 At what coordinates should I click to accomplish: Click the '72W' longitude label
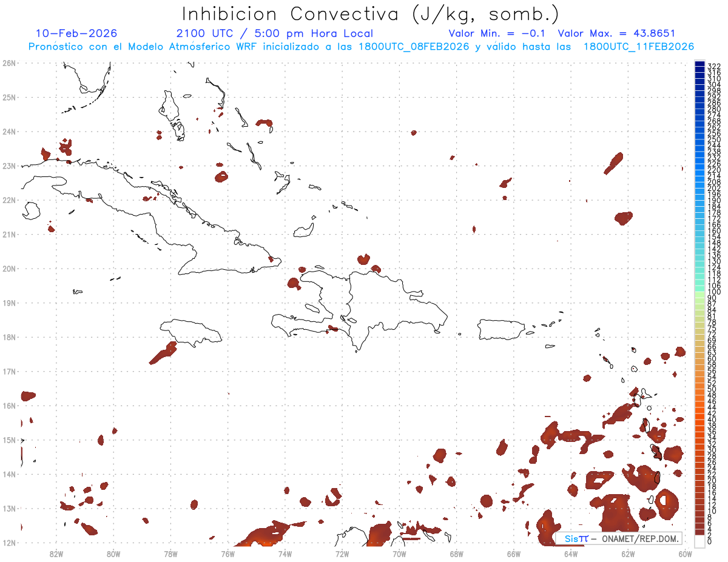click(x=342, y=553)
